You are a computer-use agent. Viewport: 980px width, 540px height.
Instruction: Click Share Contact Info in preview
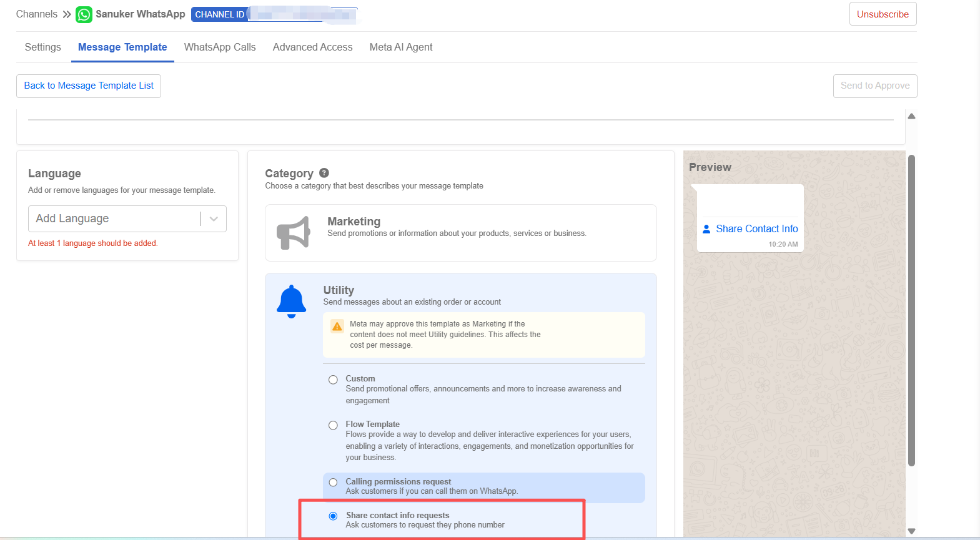[757, 229]
